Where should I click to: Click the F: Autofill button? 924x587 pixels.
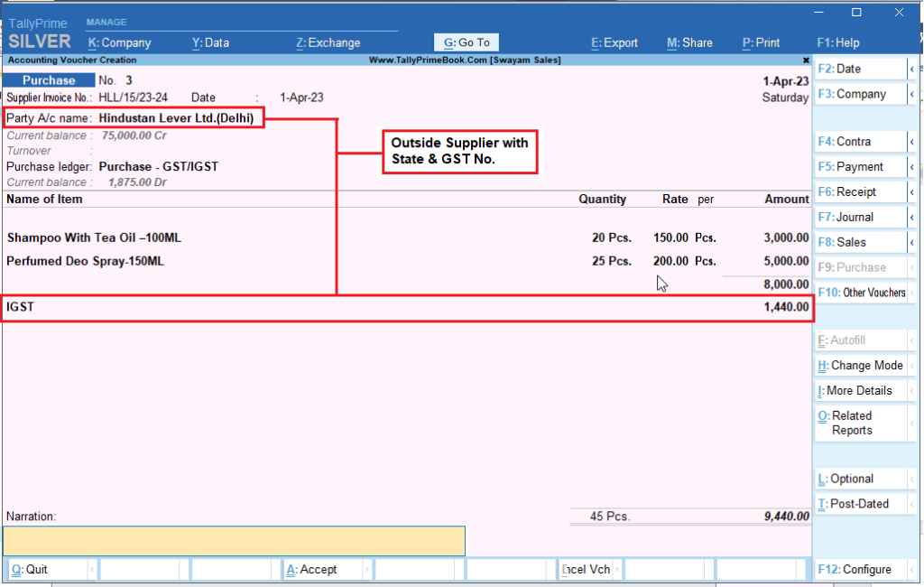pos(860,340)
